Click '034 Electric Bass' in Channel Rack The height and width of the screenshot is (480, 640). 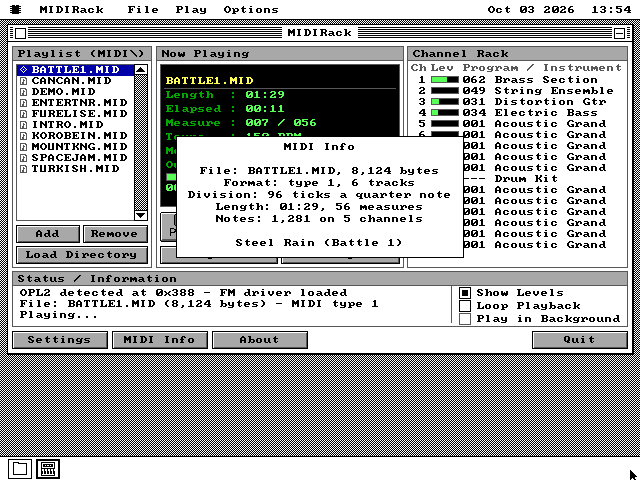point(530,113)
